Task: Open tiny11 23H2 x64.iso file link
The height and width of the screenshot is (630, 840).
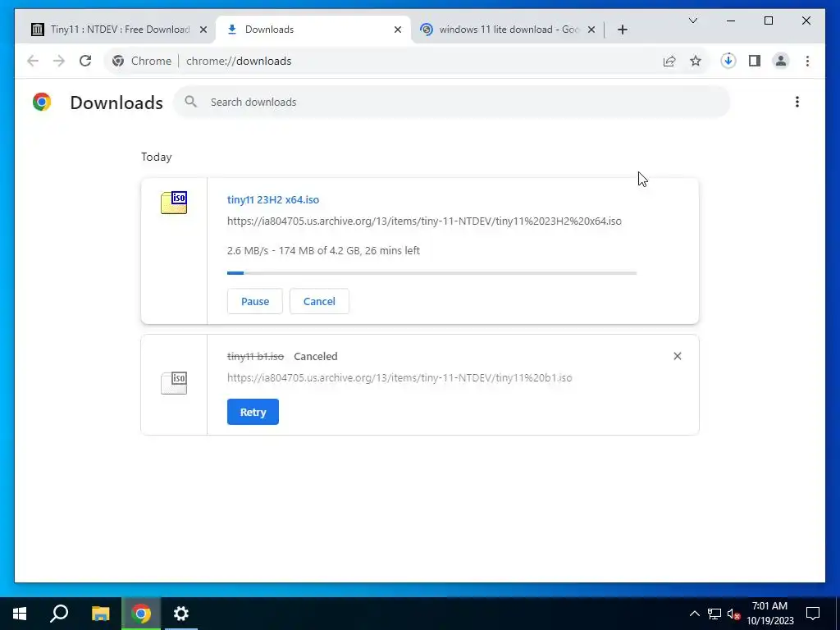Action: click(272, 200)
